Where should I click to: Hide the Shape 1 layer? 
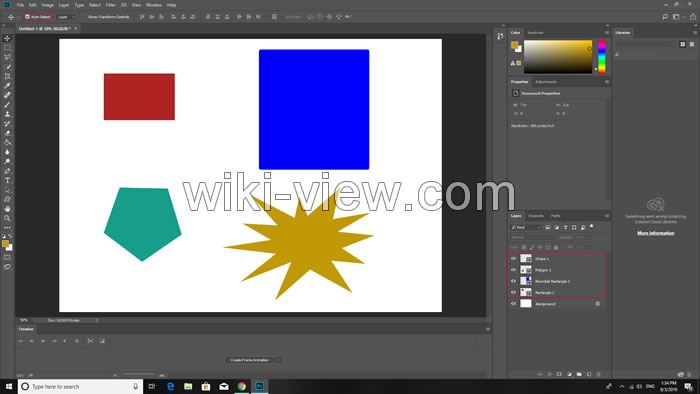[x=513, y=259]
